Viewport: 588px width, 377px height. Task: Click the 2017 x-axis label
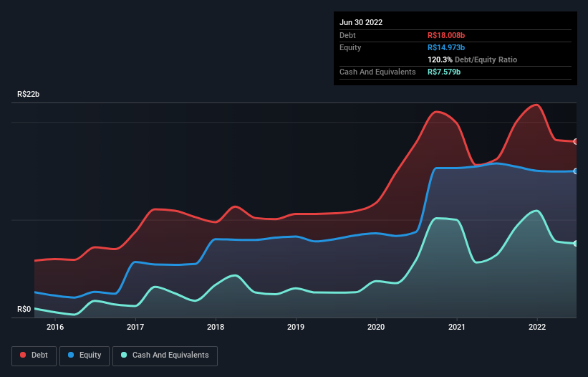(x=135, y=327)
